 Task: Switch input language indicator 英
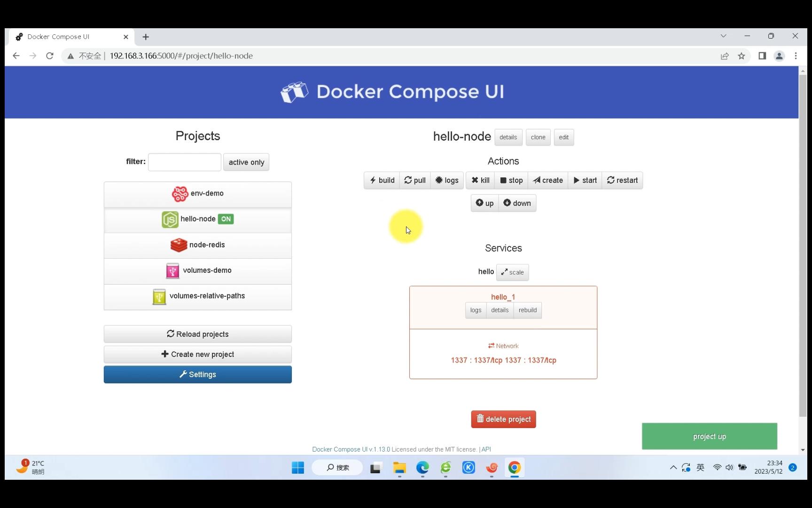click(700, 468)
